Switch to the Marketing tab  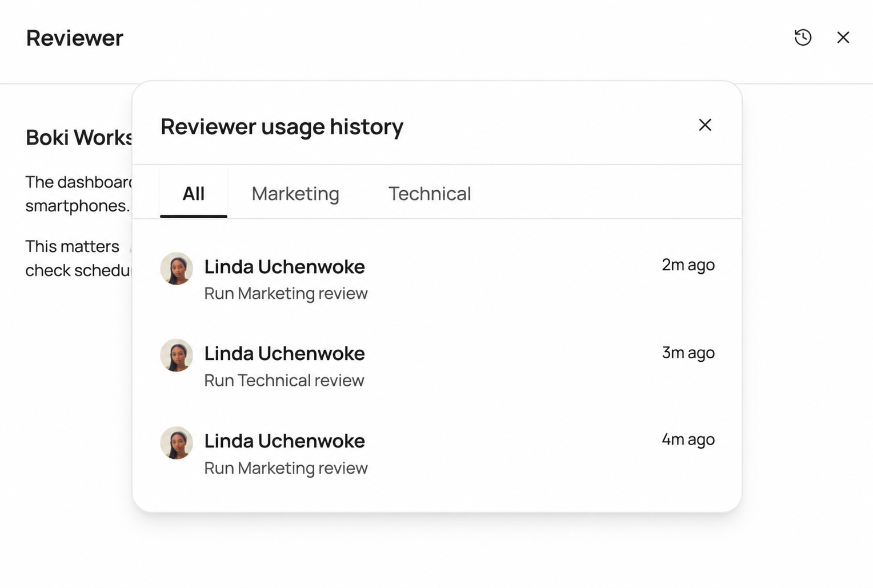(295, 194)
